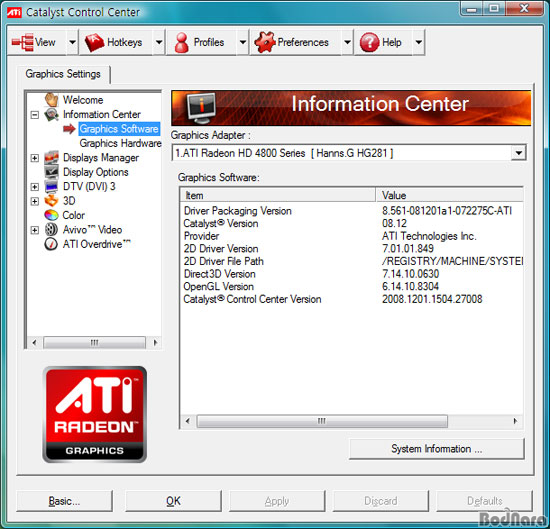The image size is (550, 529).
Task: Select the Provider row
Action: [351, 236]
